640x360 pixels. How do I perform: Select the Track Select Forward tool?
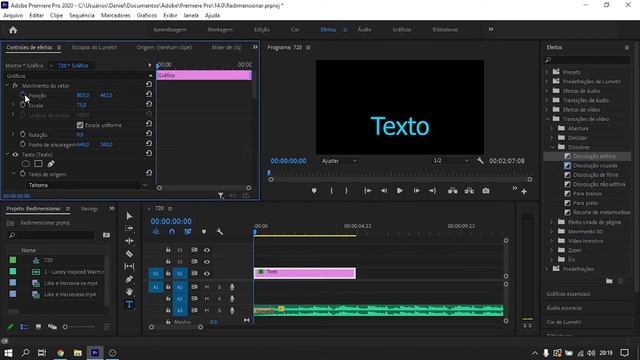[x=129, y=228]
